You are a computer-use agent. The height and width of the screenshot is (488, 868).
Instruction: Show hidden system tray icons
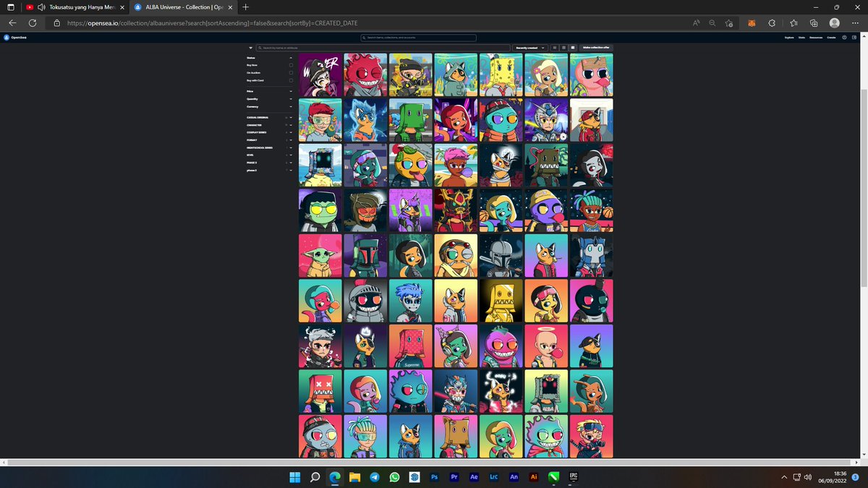(784, 477)
